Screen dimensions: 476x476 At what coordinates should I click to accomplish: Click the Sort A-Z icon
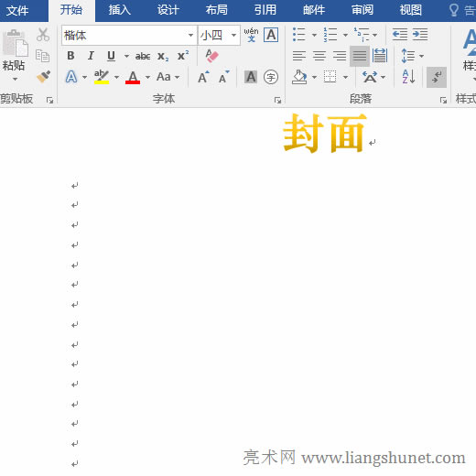coord(408,77)
